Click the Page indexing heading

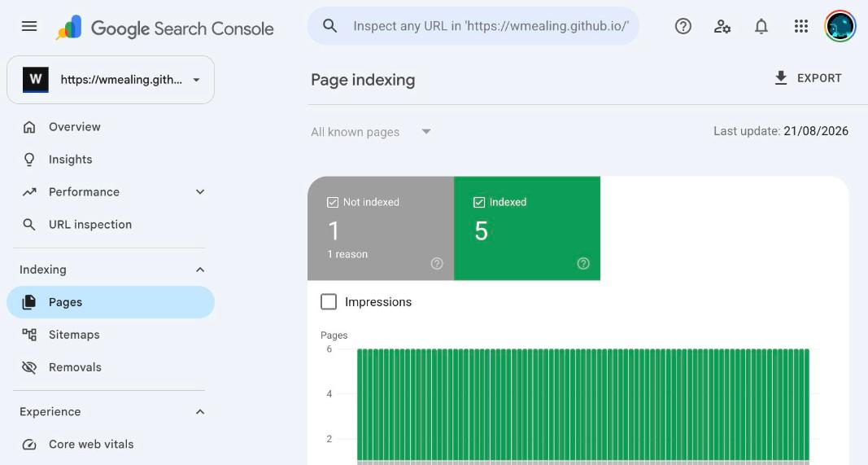363,80
